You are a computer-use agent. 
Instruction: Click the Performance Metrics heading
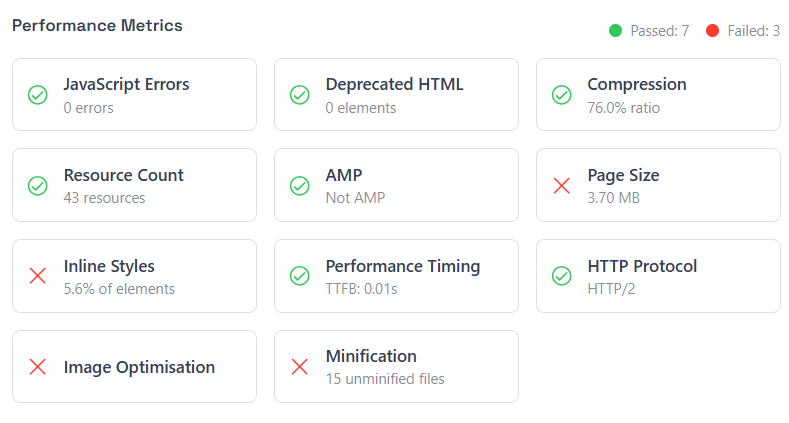click(97, 26)
